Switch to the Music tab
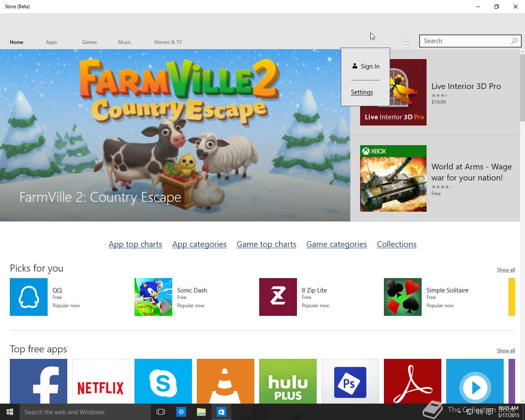Screen dimensions: 525x420 coord(125,42)
